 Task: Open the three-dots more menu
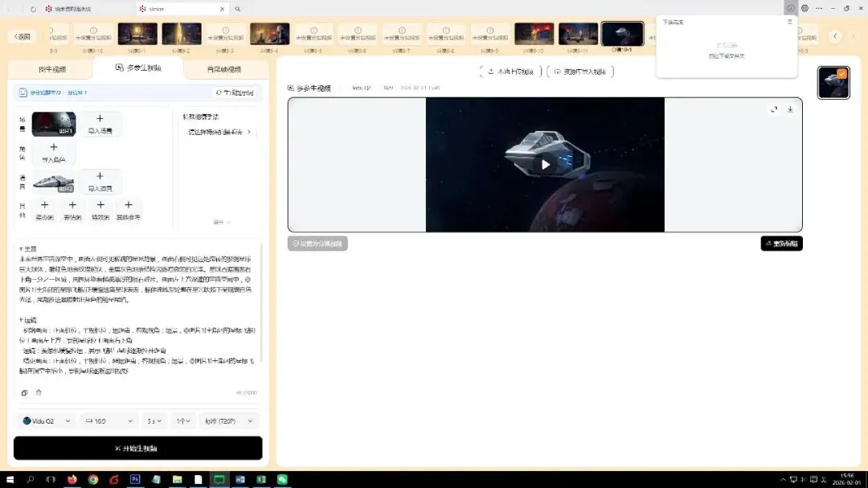tap(819, 8)
